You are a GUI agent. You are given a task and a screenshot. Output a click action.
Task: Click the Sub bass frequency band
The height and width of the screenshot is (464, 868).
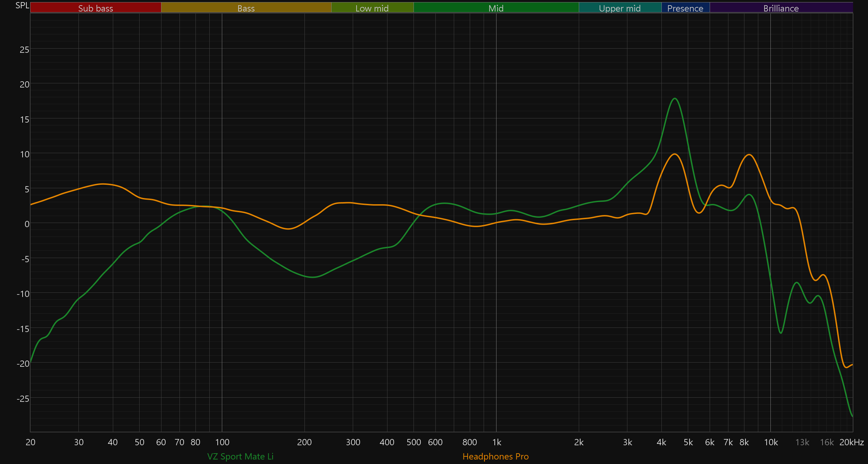pyautogui.click(x=95, y=8)
